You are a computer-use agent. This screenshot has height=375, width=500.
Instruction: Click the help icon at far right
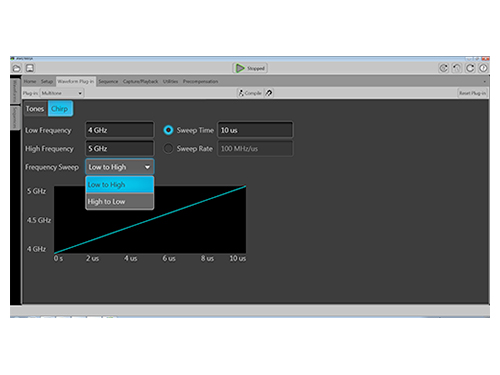(x=483, y=68)
